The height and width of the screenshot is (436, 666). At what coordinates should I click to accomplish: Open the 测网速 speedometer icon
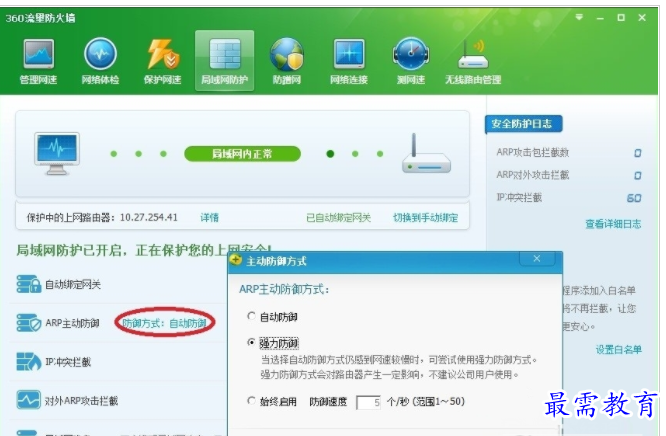411,60
